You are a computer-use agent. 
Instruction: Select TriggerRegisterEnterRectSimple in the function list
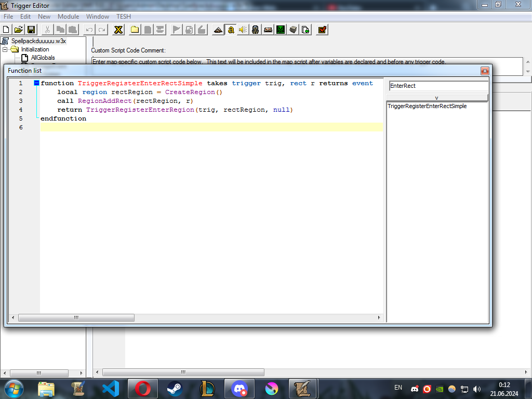click(427, 106)
